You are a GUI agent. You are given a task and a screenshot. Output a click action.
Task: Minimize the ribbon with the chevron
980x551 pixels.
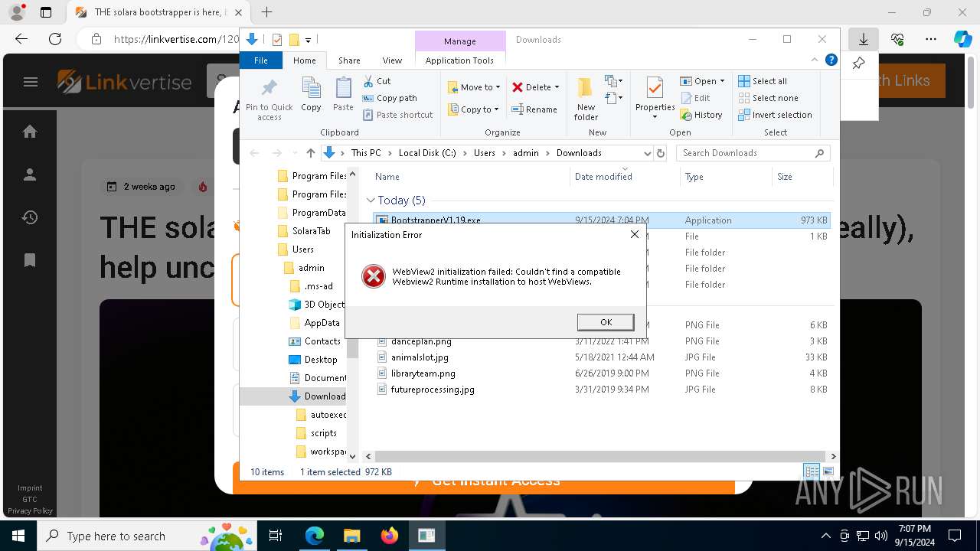point(815,60)
